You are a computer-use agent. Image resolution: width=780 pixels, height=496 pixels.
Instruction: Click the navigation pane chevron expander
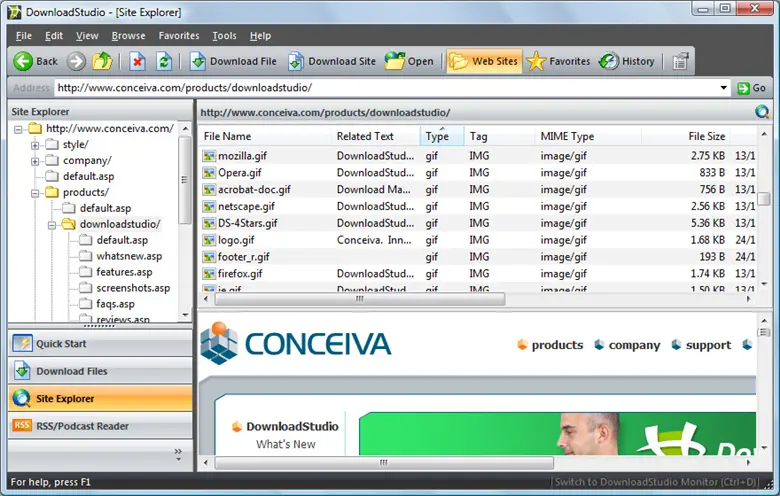178,454
